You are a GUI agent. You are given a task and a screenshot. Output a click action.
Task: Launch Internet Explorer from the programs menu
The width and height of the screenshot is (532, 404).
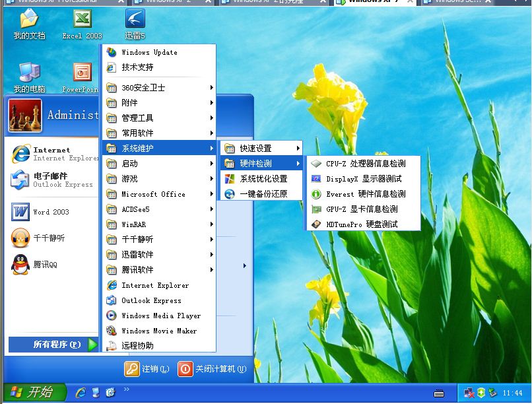pyautogui.click(x=159, y=285)
